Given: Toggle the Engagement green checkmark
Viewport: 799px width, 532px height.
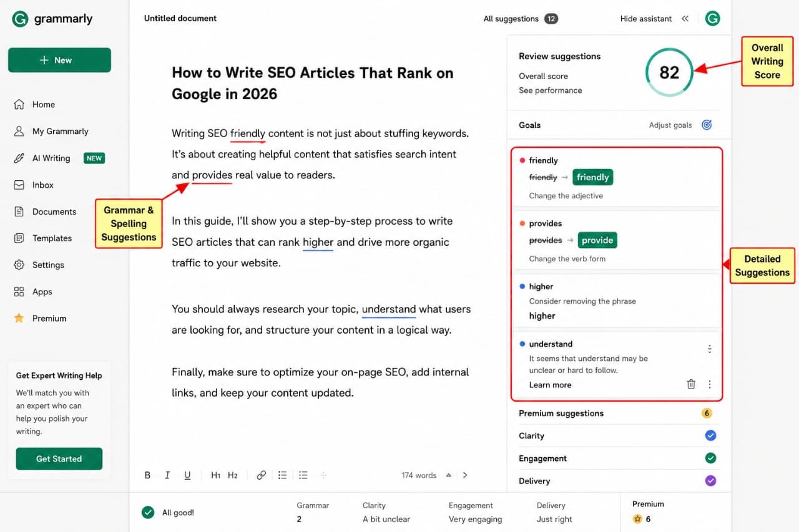Looking at the screenshot, I should [x=710, y=458].
